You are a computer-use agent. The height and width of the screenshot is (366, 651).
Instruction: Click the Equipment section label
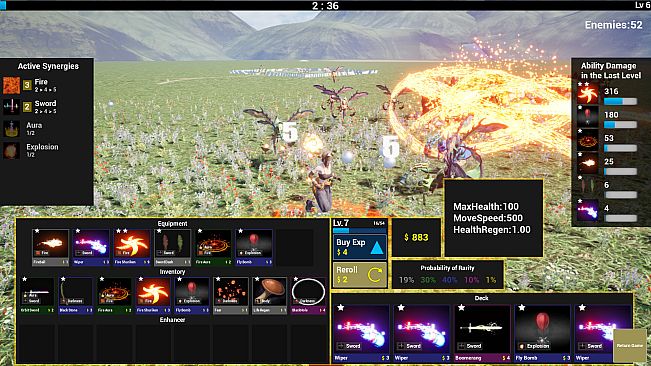pos(172,224)
